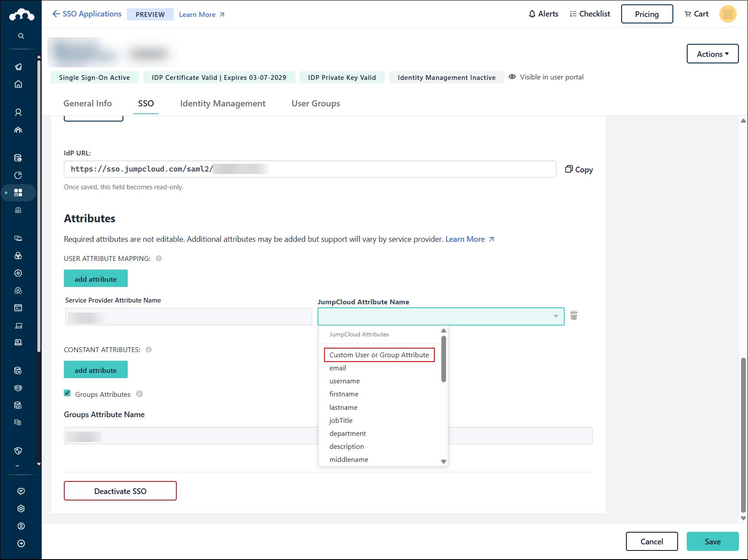Open the database-with-user sidebar icon
The height and width of the screenshot is (560, 748).
tap(18, 405)
